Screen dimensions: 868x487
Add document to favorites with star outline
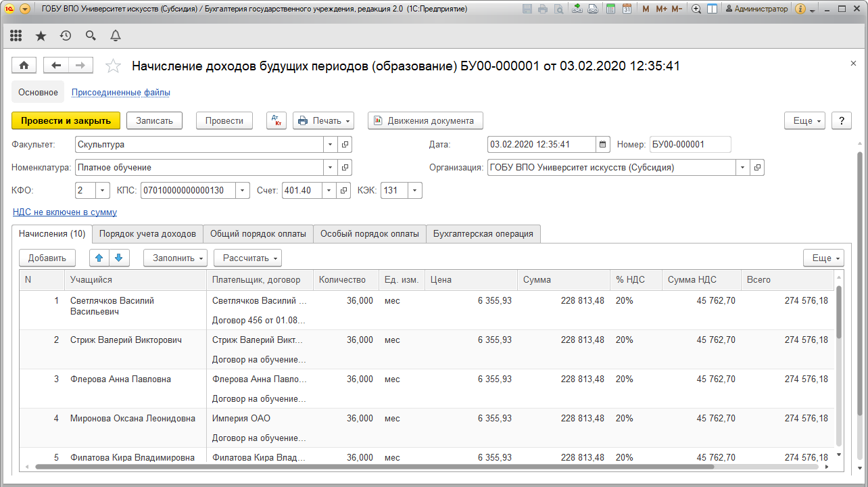coord(114,66)
